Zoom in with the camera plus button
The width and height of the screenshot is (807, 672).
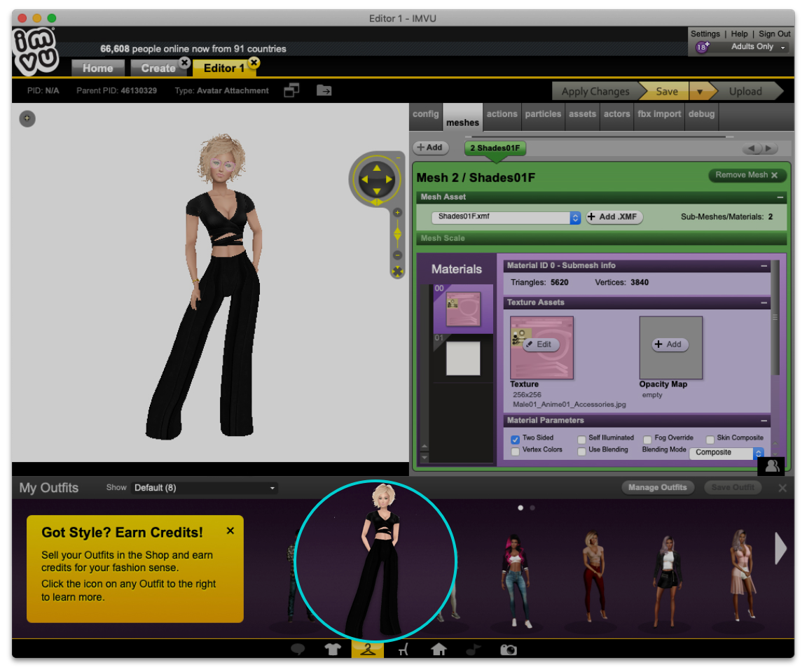pos(397,212)
